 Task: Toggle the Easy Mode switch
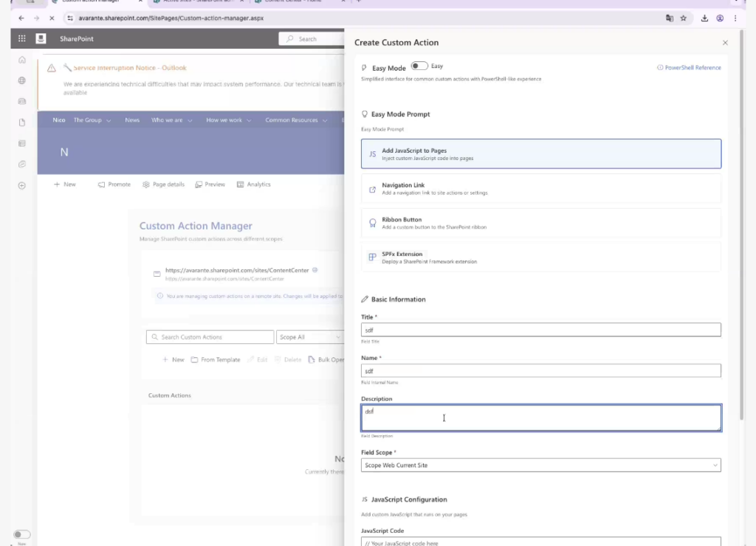(x=419, y=66)
